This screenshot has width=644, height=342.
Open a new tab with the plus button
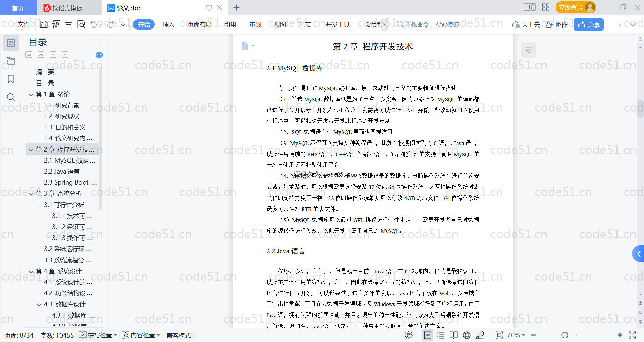pyautogui.click(x=236, y=7)
